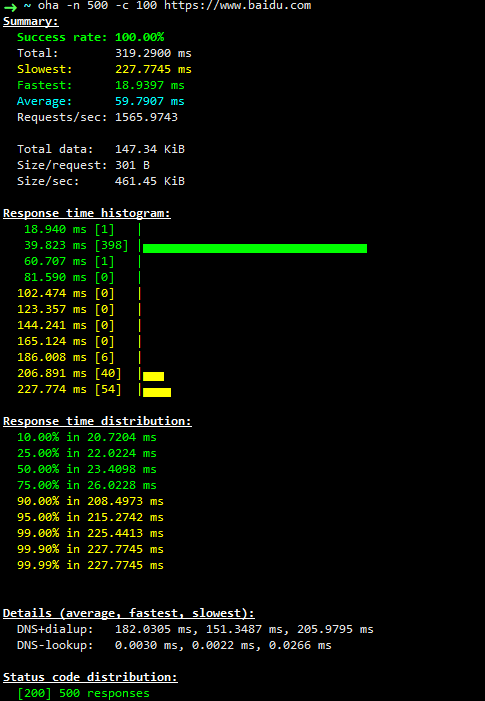Click the green prompt arrow
485x701 pixels.
click(10, 7)
